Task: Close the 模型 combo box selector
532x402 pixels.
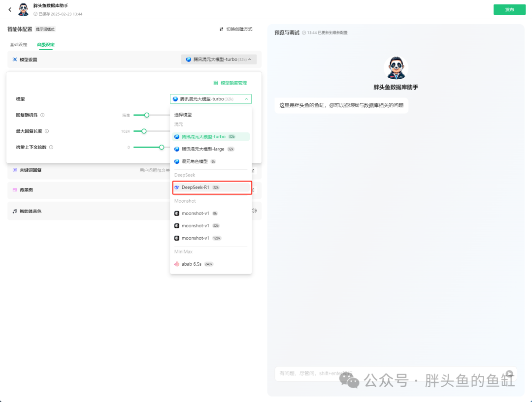Action: pyautogui.click(x=211, y=99)
